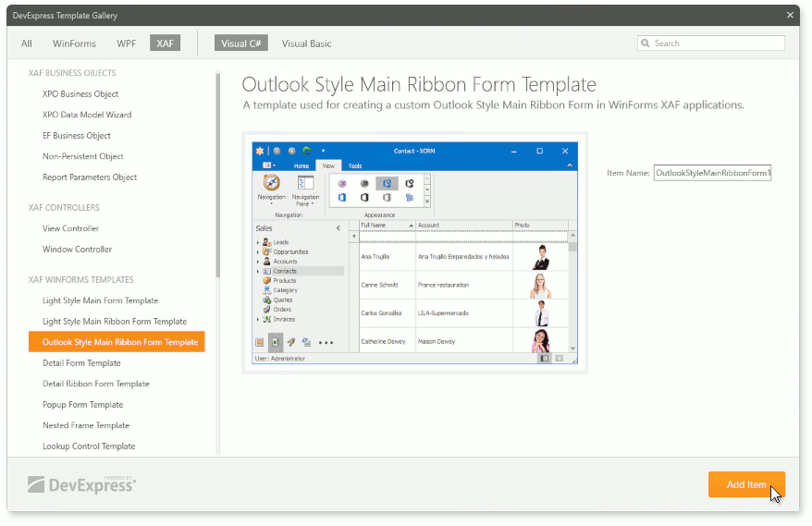Viewport: 812px width, 526px height.
Task: Select Popup Form Template
Action: click(x=83, y=404)
